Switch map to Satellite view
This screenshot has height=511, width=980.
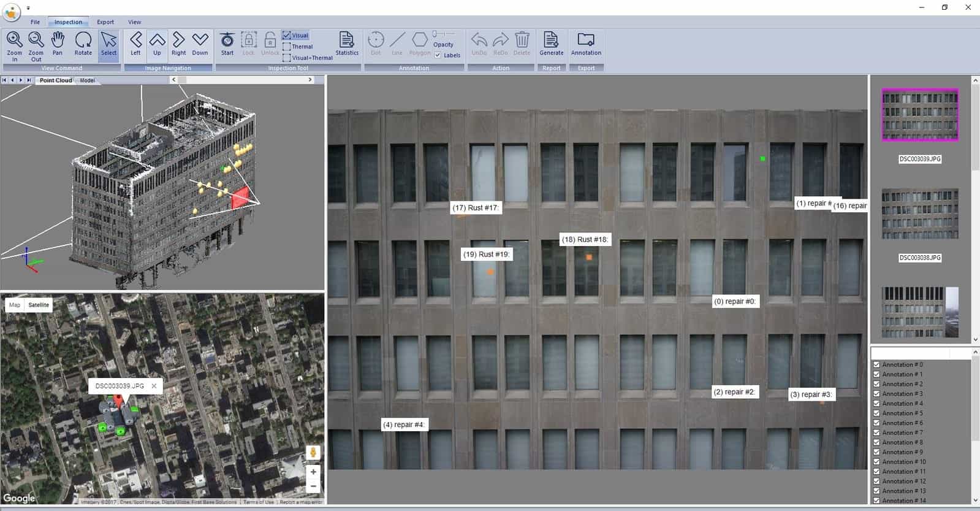[39, 305]
